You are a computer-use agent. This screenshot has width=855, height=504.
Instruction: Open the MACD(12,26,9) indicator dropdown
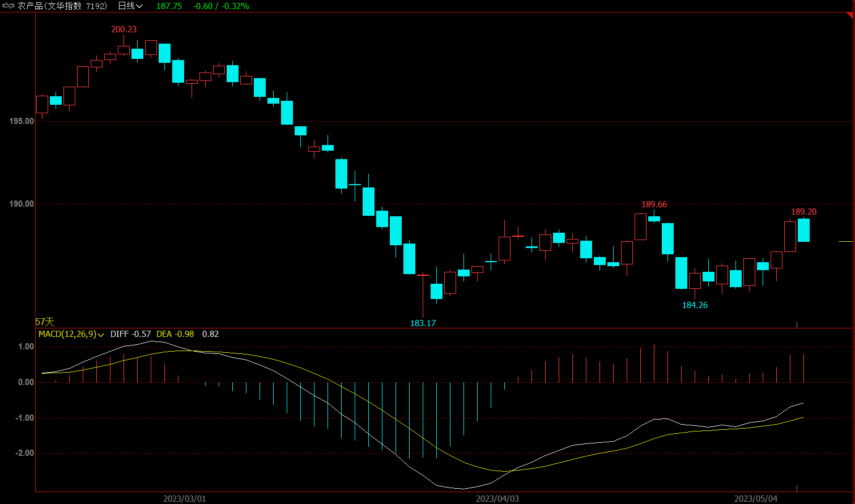[71, 334]
